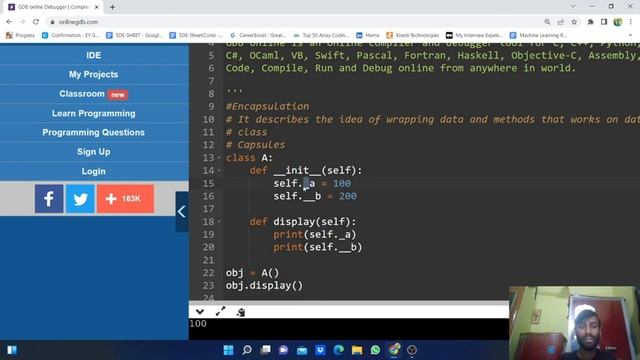Open OBS Studio from the taskbar
The width and height of the screenshot is (640, 360).
click(412, 350)
